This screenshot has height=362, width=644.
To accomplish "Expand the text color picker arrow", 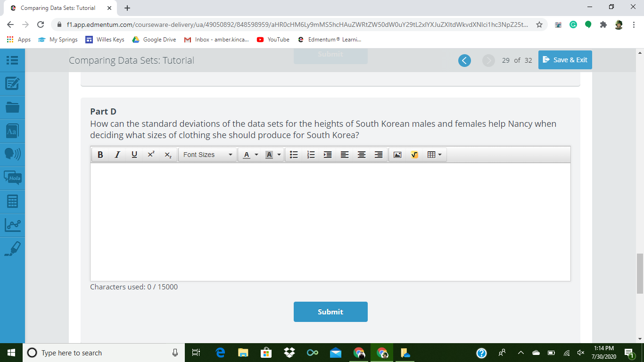I will click(256, 155).
